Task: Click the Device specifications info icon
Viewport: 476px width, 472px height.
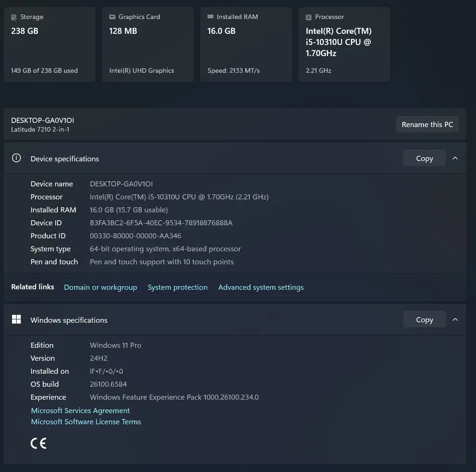Action: 16,158
